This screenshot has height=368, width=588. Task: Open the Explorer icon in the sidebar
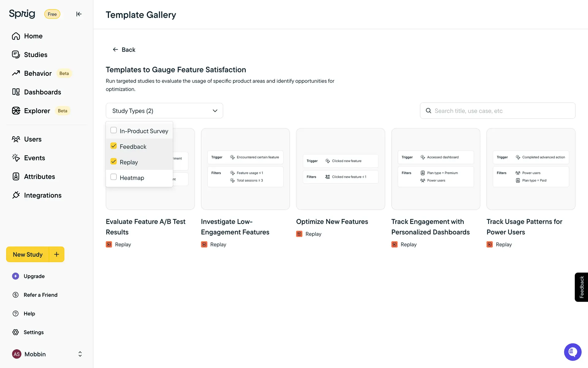16,111
